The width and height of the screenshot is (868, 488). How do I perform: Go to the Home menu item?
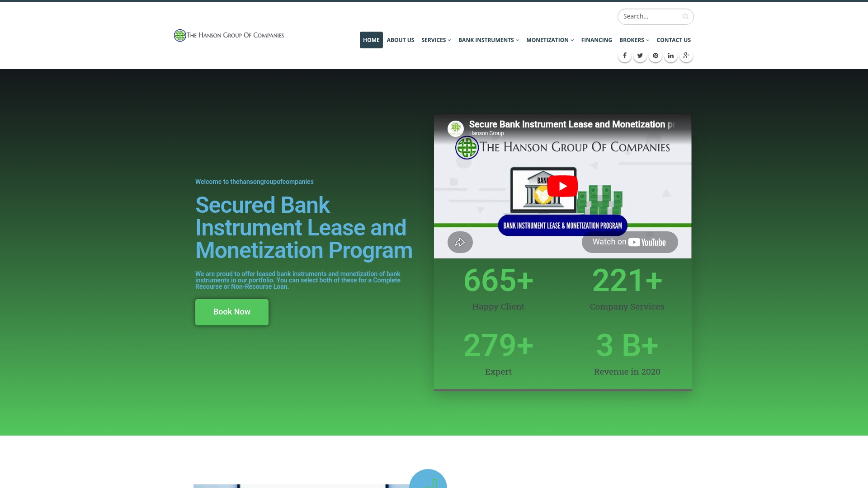click(371, 40)
